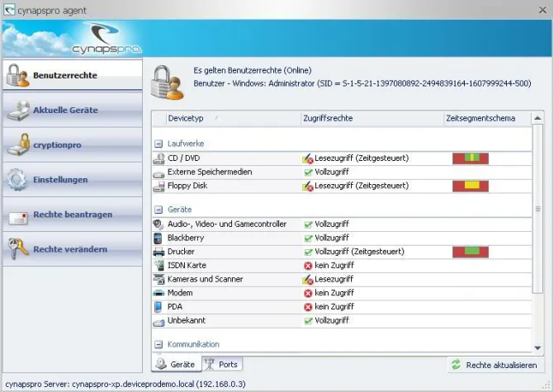
Task: Click the cynapspro logo in banner
Action: (x=106, y=39)
